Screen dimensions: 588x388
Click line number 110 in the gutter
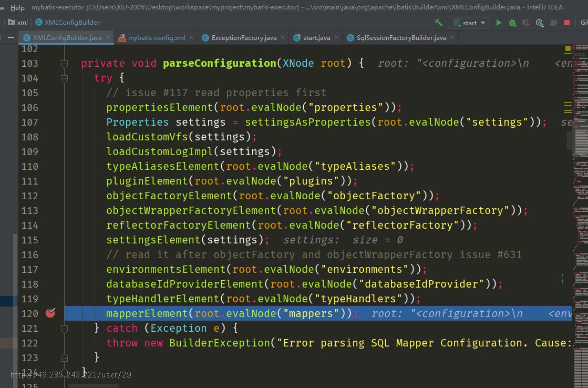pyautogui.click(x=29, y=167)
